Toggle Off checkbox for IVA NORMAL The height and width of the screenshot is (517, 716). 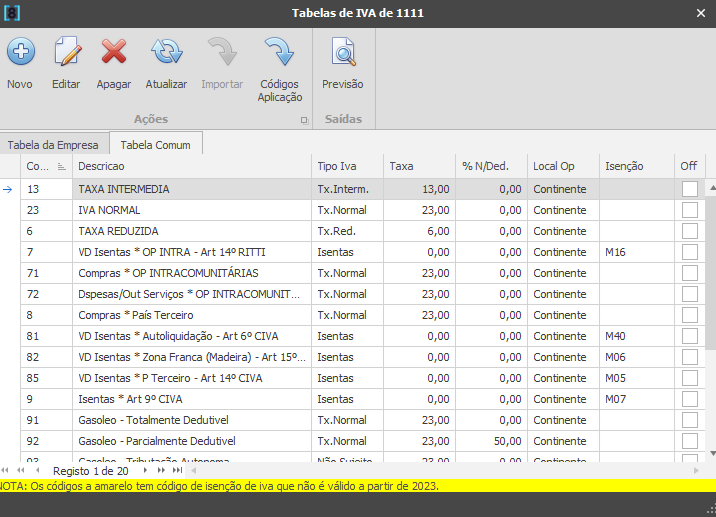click(690, 210)
